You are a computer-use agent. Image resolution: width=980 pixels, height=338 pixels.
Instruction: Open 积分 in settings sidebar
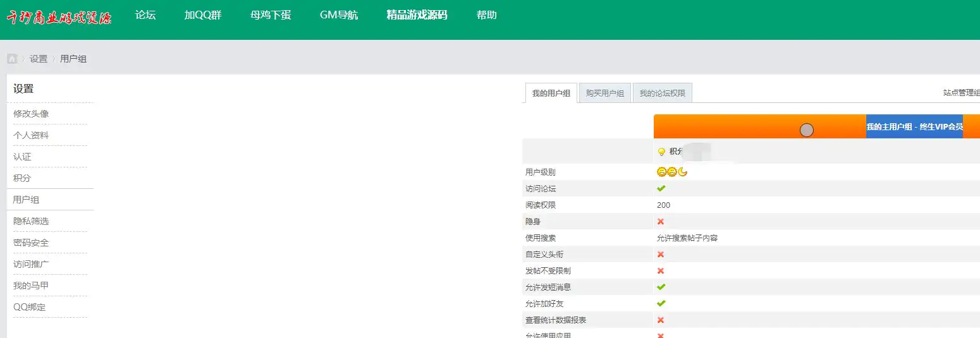(x=22, y=178)
